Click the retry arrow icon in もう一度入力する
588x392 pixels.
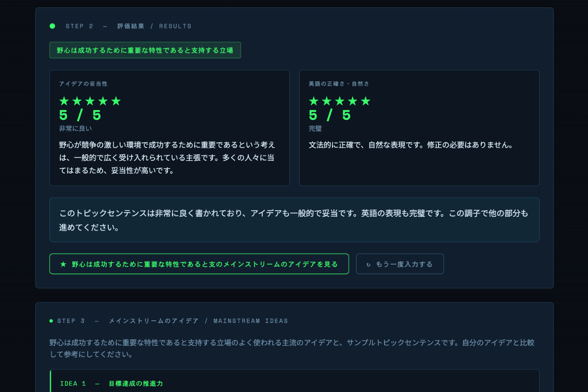coord(368,264)
